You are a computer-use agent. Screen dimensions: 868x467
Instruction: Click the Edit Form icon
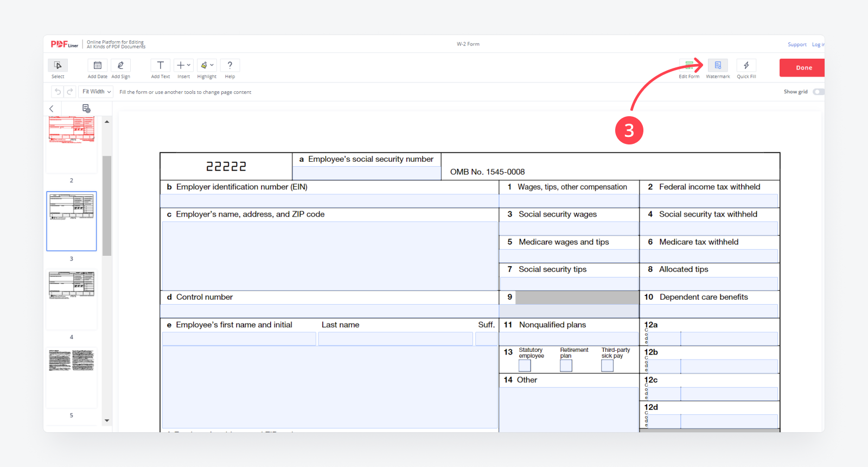[x=689, y=66]
